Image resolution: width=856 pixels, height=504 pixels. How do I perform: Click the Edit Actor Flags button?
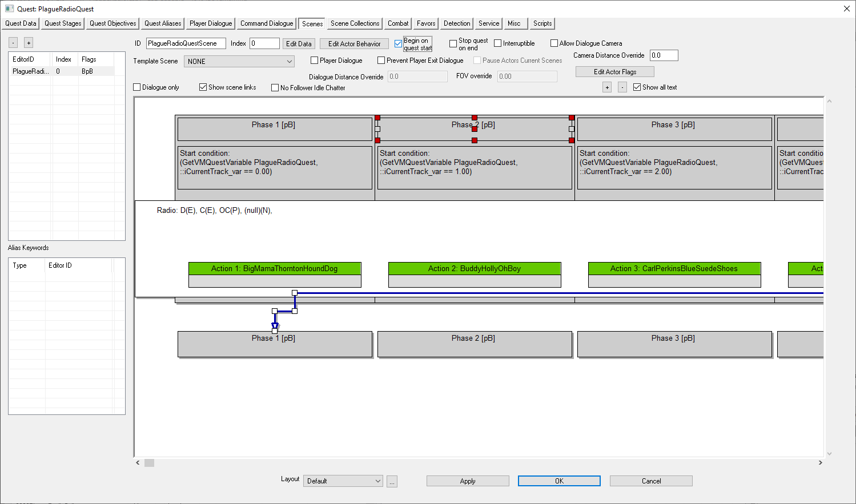point(615,72)
